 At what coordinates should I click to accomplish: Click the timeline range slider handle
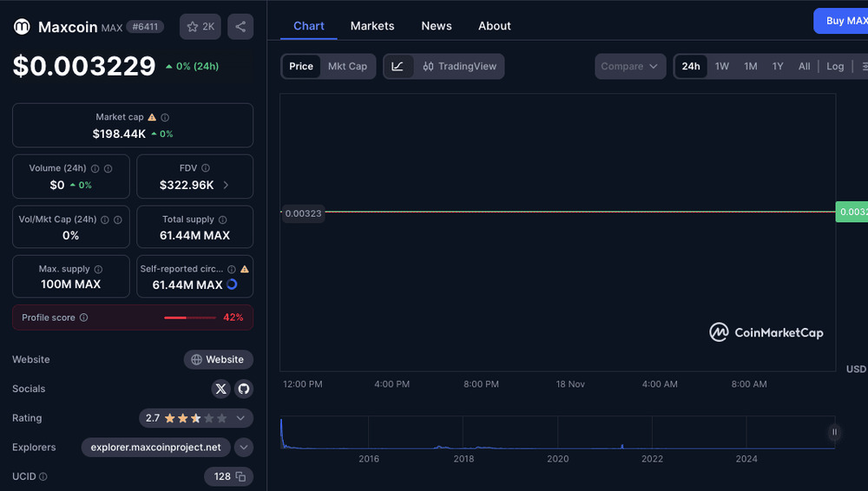(834, 432)
